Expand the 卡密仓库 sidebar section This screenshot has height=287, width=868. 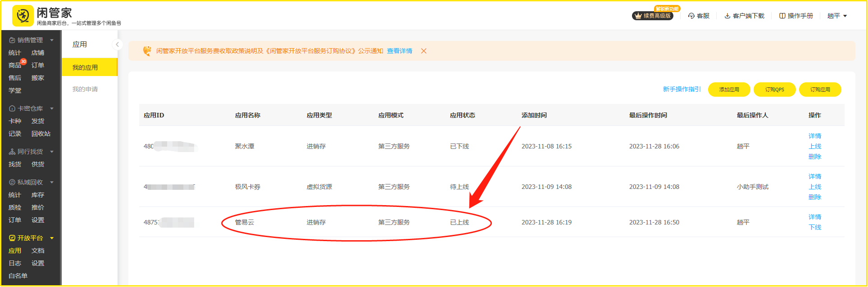coord(52,108)
